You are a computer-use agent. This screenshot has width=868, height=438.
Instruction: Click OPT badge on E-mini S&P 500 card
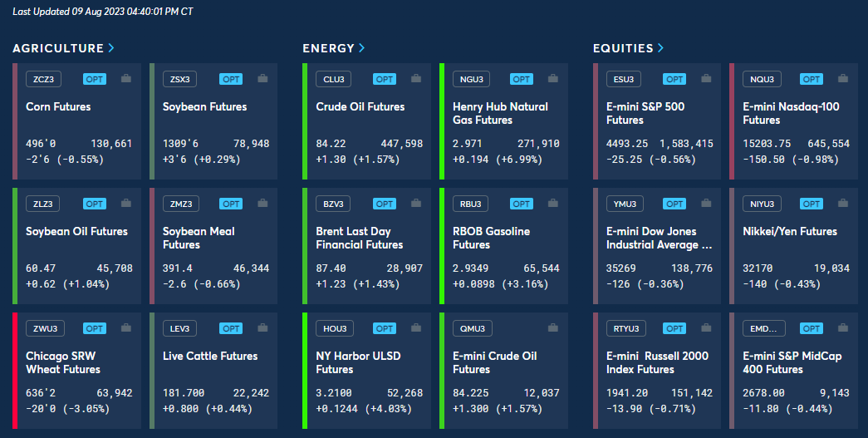[674, 79]
